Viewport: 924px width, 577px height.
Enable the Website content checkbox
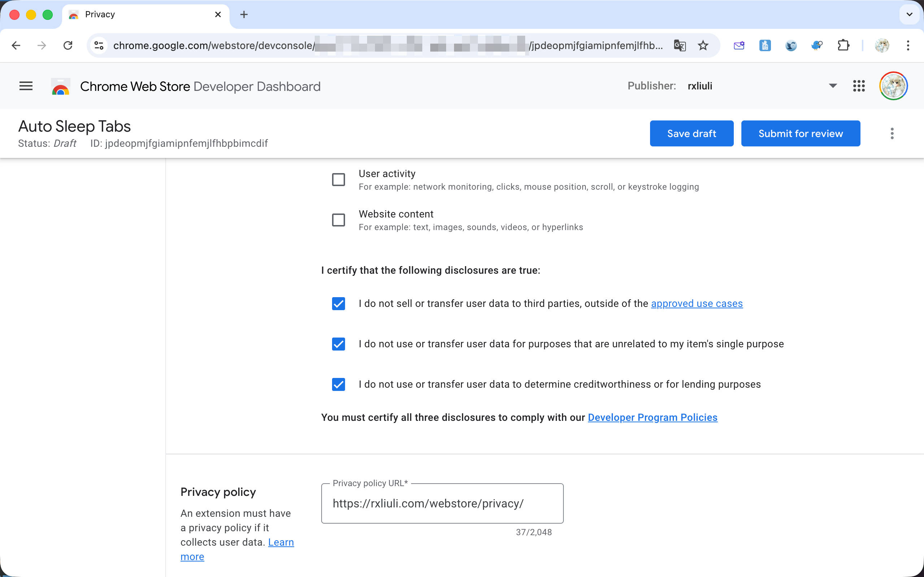pyautogui.click(x=338, y=220)
